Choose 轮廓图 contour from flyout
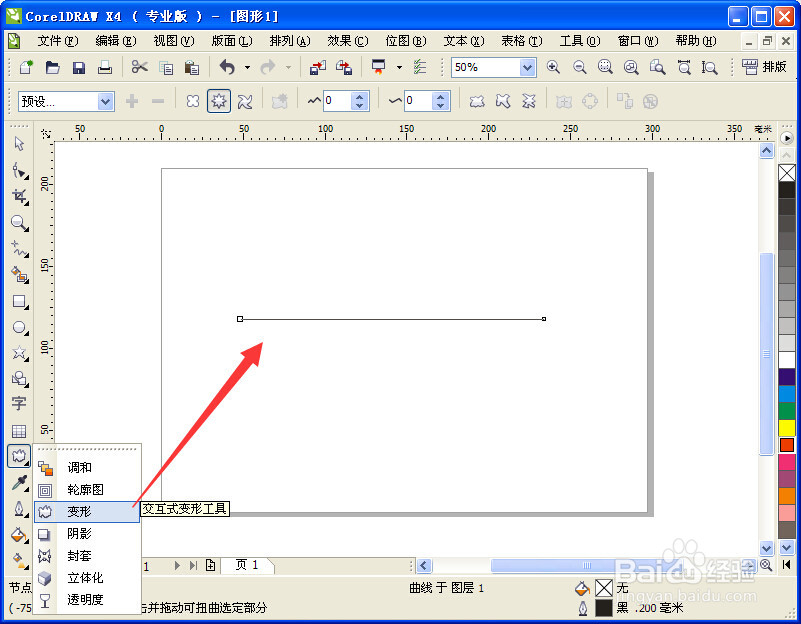 87,490
